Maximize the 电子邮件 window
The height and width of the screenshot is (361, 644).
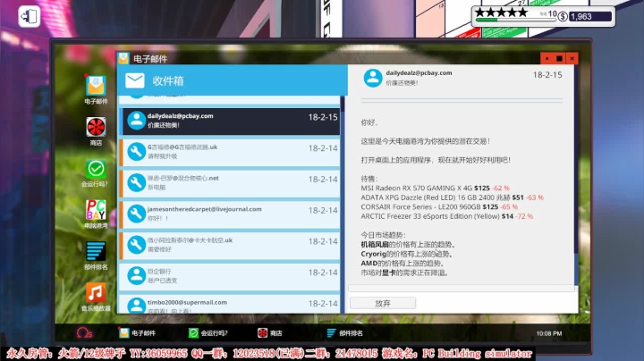559,59
